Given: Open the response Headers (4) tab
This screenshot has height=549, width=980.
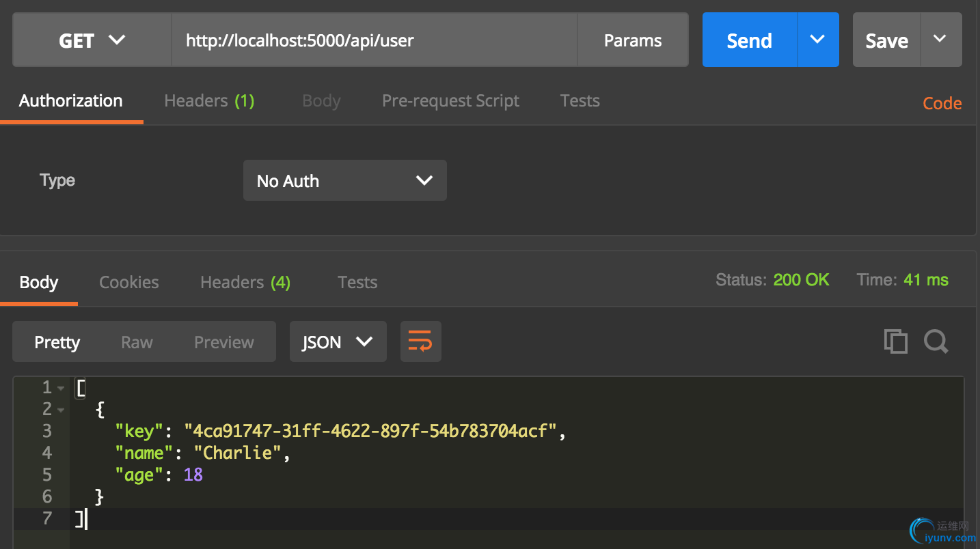Looking at the screenshot, I should (245, 283).
